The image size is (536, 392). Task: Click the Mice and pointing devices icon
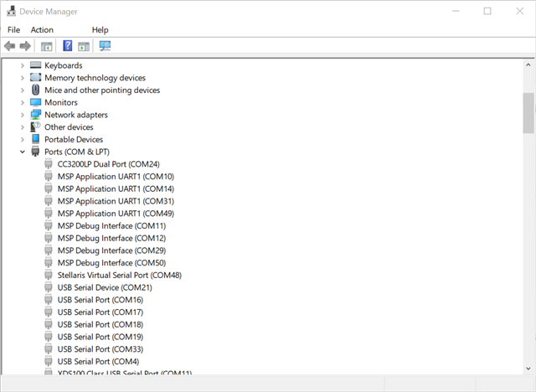point(35,90)
